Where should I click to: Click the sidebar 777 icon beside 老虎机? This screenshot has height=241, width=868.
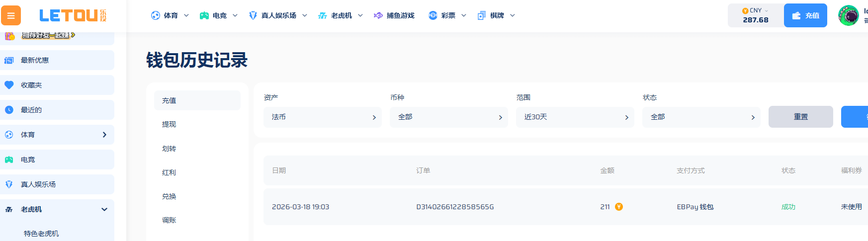9,209
